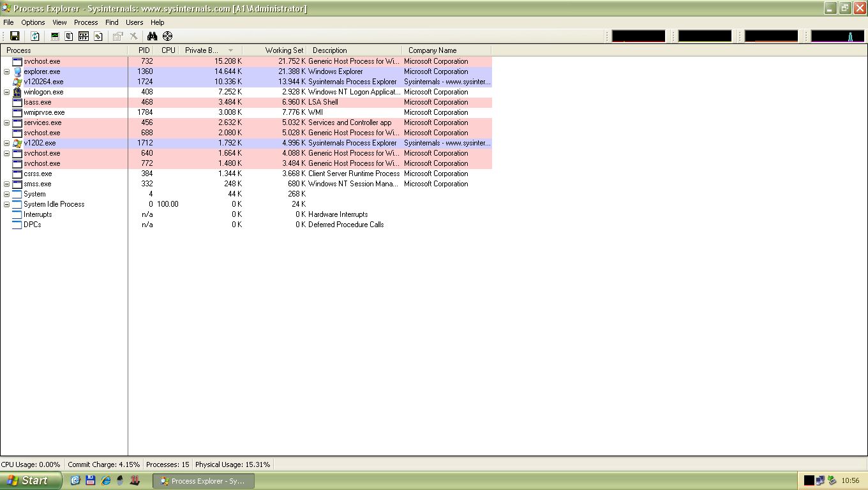Click the 'Commit Charge: 4.15%' status bar entry
Viewport: 868px width, 490px height.
(104, 464)
